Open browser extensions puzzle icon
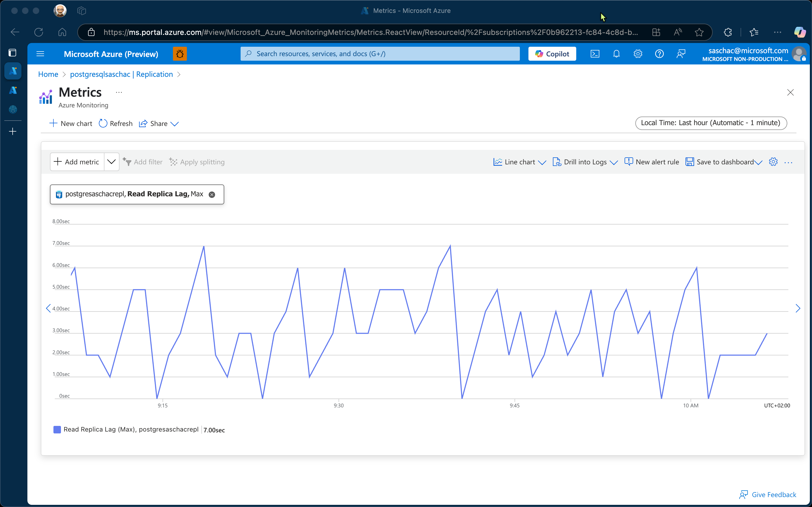 tap(727, 32)
